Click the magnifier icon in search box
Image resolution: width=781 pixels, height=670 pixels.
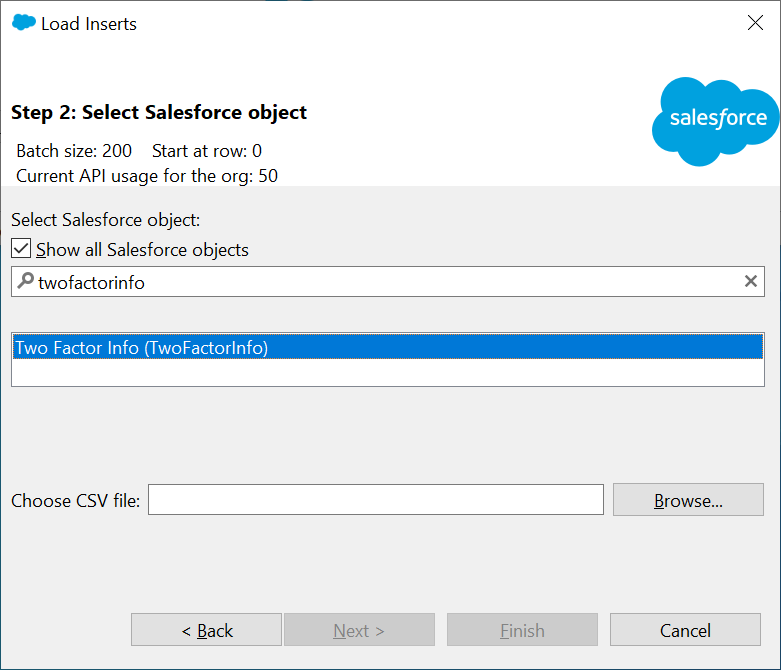point(26,282)
